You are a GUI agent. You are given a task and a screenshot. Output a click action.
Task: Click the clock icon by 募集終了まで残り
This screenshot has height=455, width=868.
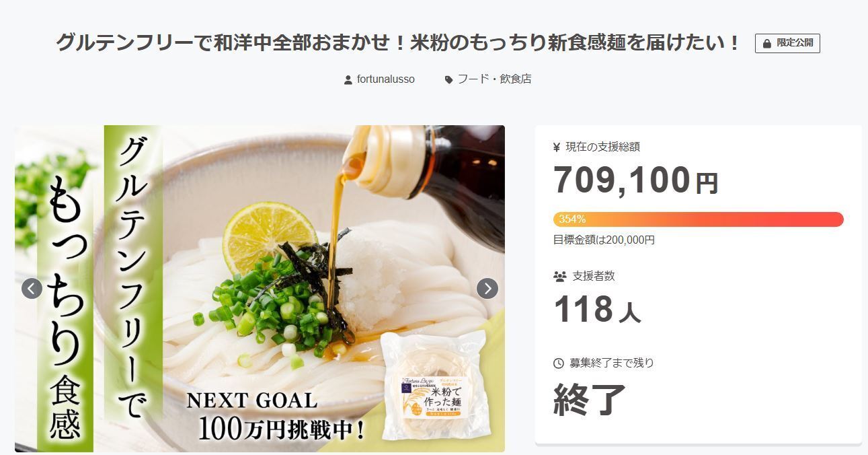[x=558, y=363]
